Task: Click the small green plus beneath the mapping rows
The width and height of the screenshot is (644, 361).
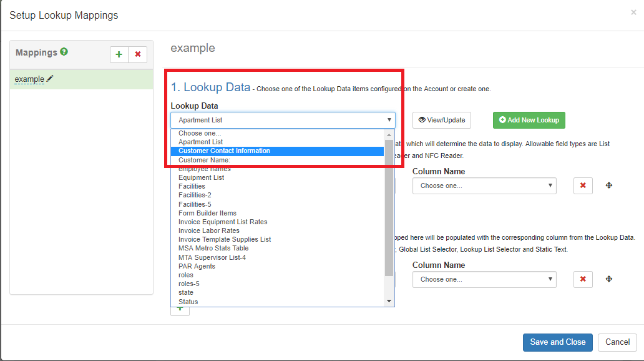Action: coord(180,310)
